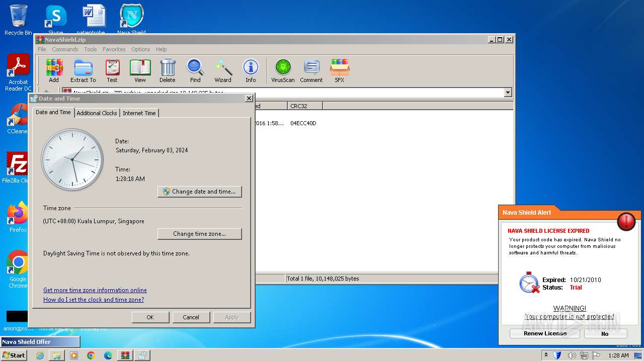Select the FileZilla Client desktop icon

pos(17,167)
